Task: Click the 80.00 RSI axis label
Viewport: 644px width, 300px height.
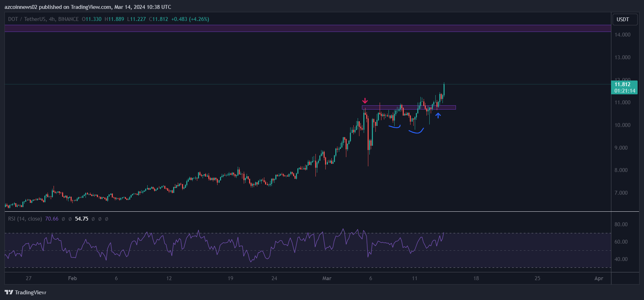Action: tap(621, 224)
